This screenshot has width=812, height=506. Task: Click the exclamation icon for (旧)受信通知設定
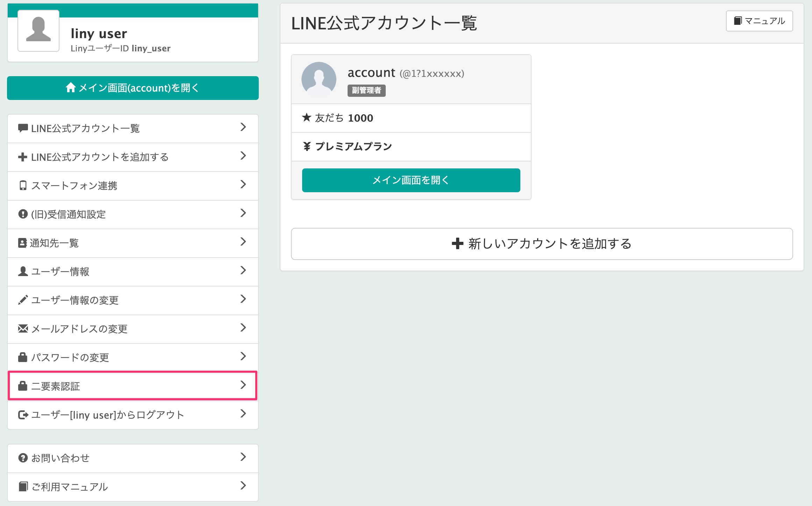click(23, 214)
